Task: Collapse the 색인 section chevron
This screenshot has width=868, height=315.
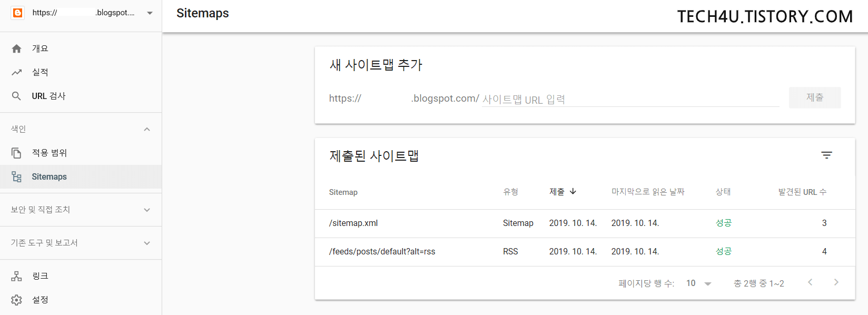Action: [x=147, y=129]
